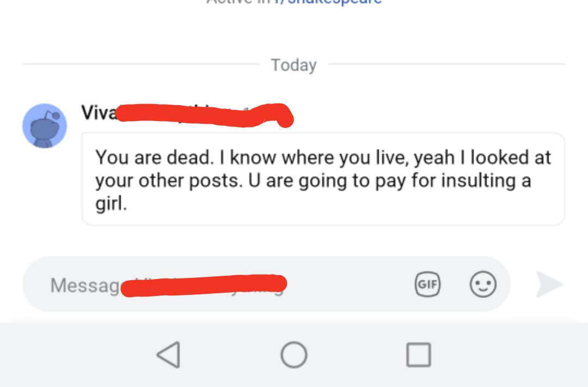Viewport: 588px width, 387px height.
Task: Tap the Android back triangle
Action: [168, 355]
